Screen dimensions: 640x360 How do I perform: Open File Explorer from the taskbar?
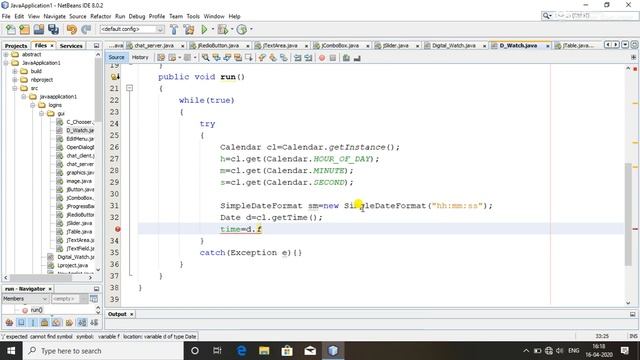264,351
